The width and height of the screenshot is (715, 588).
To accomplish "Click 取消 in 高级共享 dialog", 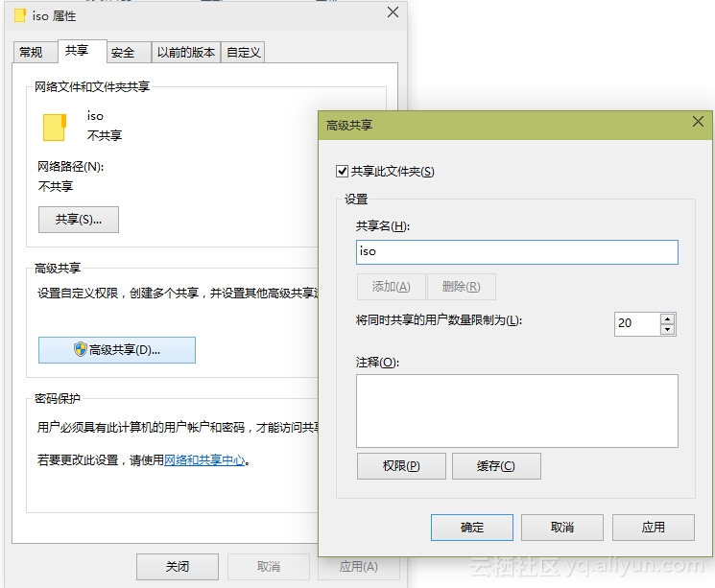I will 562,528.
